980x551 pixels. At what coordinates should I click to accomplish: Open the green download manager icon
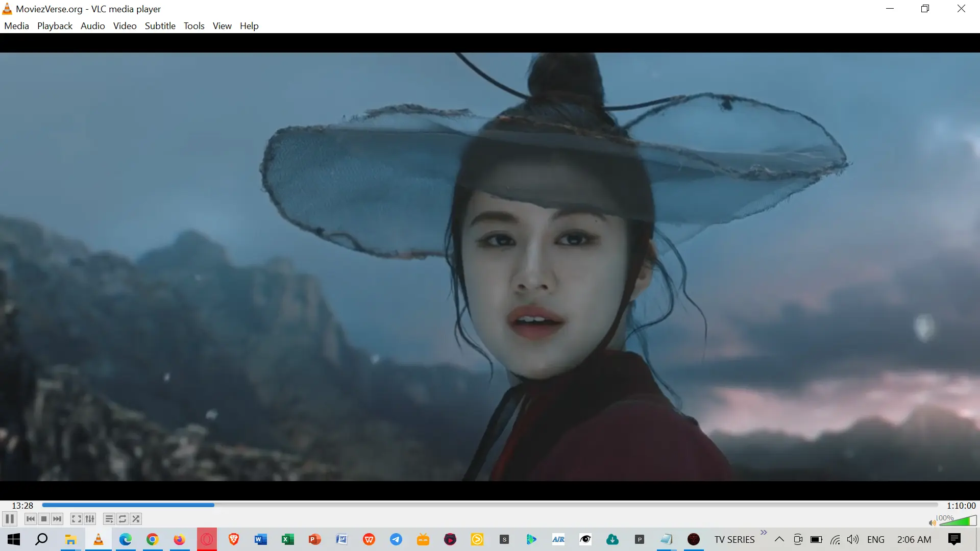coord(612,539)
